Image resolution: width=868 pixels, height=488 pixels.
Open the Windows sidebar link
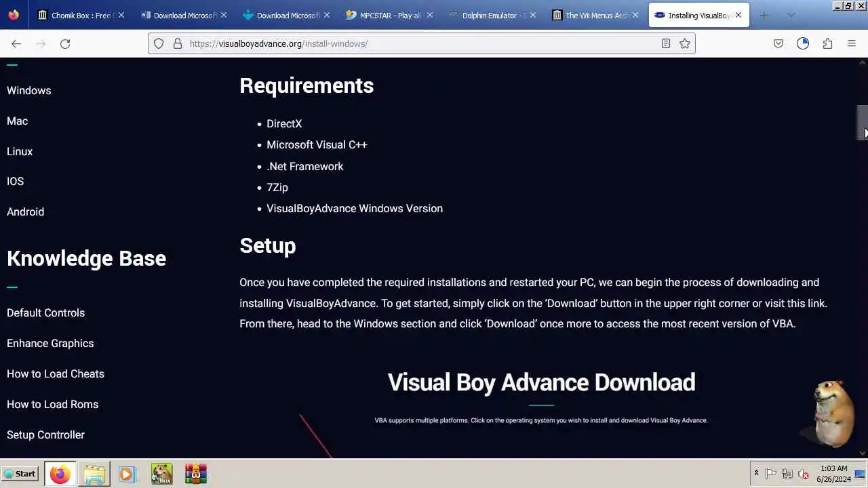(29, 90)
